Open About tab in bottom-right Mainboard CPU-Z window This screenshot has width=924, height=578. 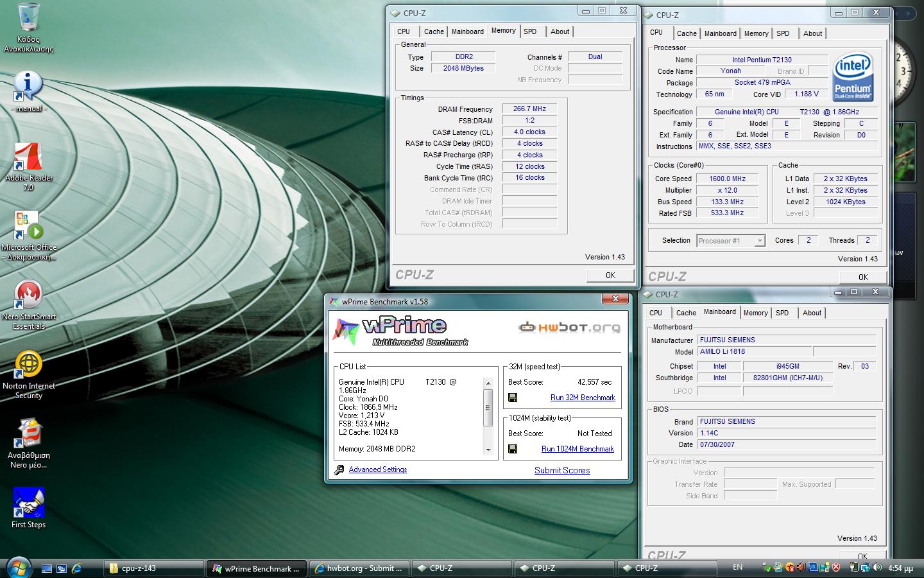[812, 313]
